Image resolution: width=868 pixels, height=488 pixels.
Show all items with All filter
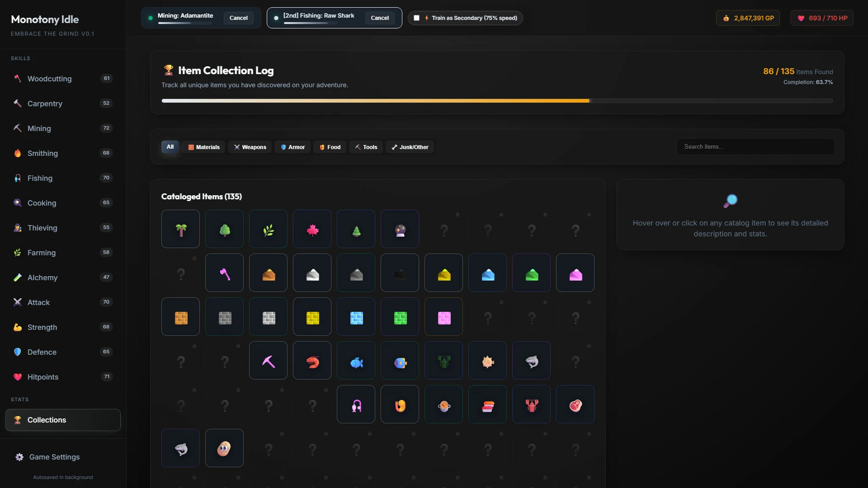click(170, 147)
